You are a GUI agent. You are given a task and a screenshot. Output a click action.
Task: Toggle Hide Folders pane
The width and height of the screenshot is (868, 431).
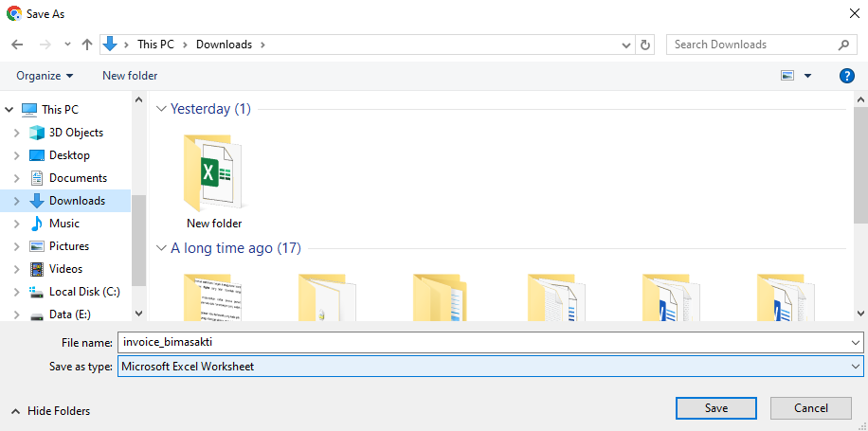point(51,411)
